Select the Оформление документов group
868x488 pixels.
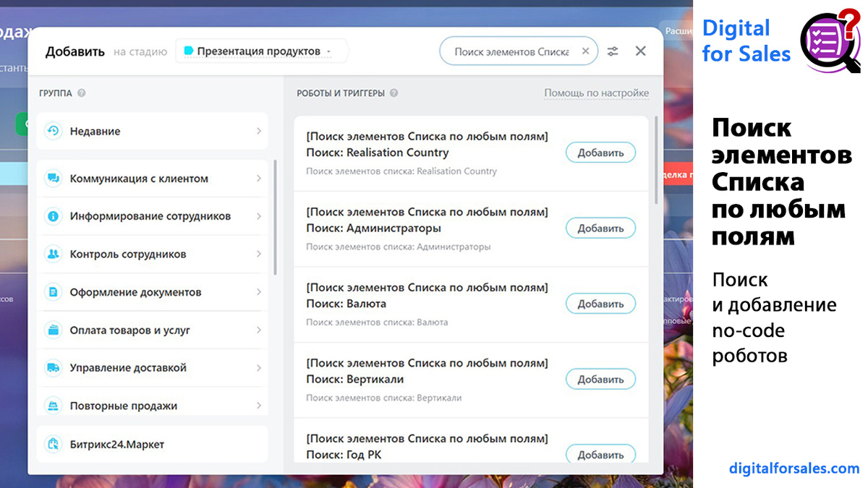tap(152, 292)
